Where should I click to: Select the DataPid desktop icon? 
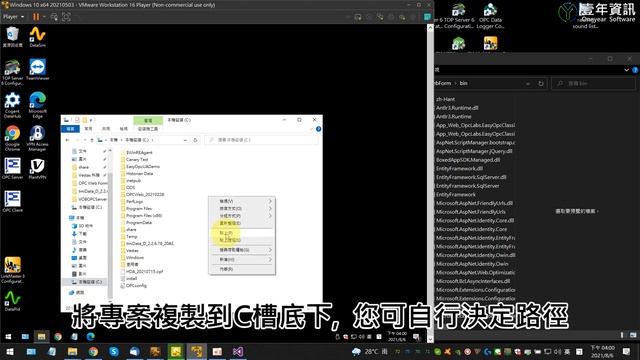pos(12,301)
